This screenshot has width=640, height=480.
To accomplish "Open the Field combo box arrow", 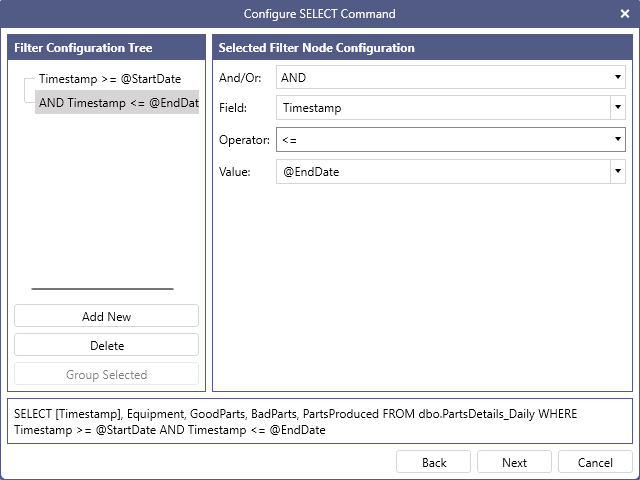I will [618, 107].
